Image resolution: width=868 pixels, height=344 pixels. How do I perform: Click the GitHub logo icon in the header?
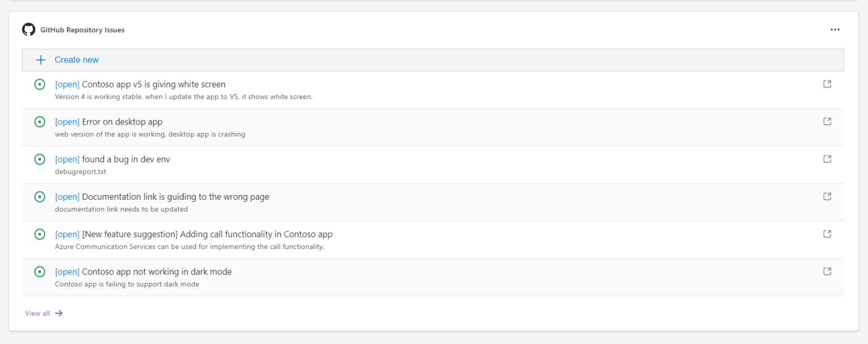28,29
